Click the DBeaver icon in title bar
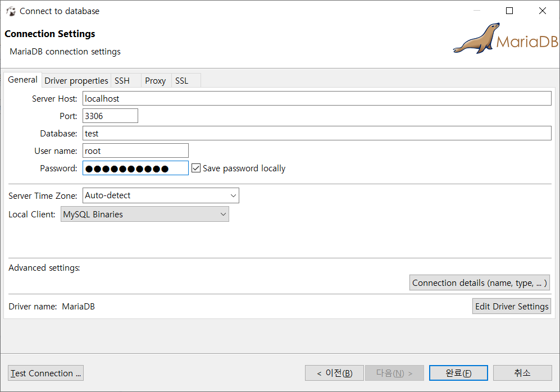This screenshot has height=392, width=560. [11, 11]
